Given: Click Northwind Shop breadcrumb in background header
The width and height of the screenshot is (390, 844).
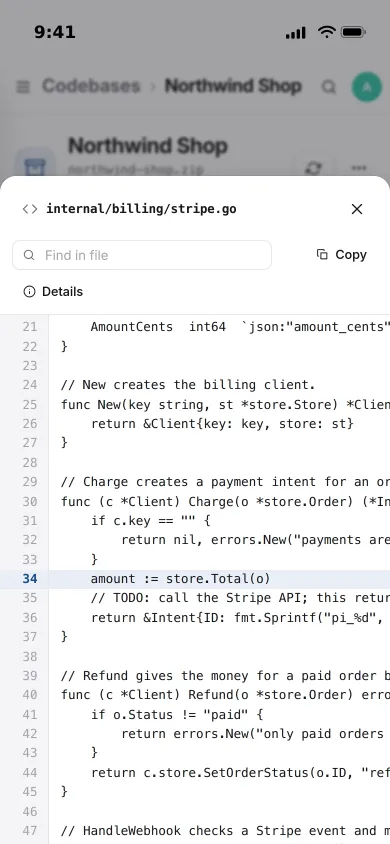Looking at the screenshot, I should (233, 86).
